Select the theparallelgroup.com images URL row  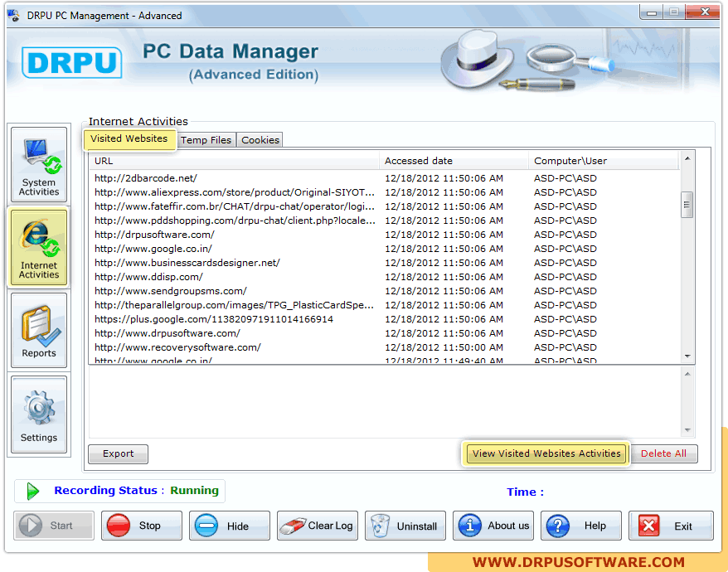click(x=385, y=305)
